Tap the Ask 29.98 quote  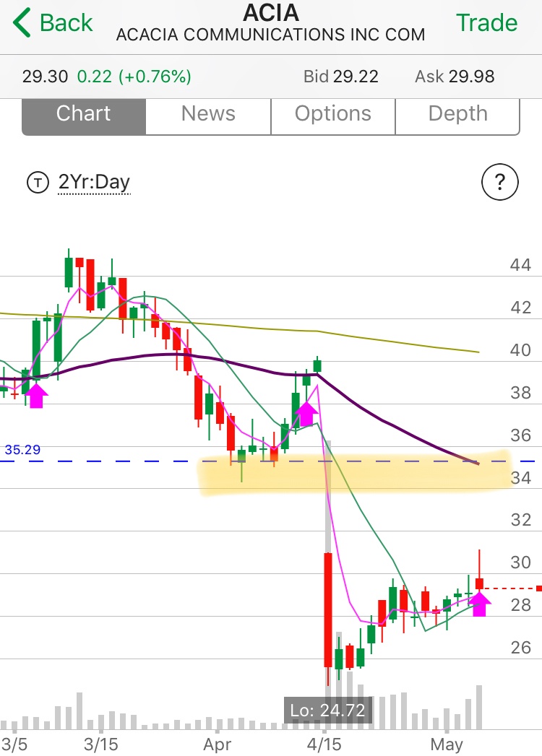point(455,77)
